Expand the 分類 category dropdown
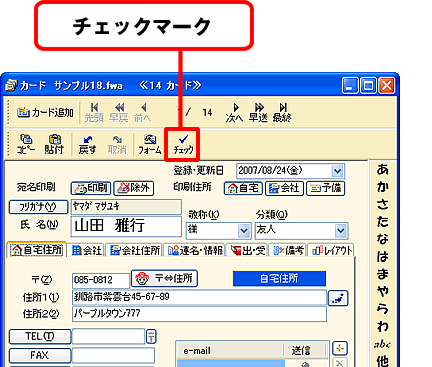432x367 pixels. (340, 231)
